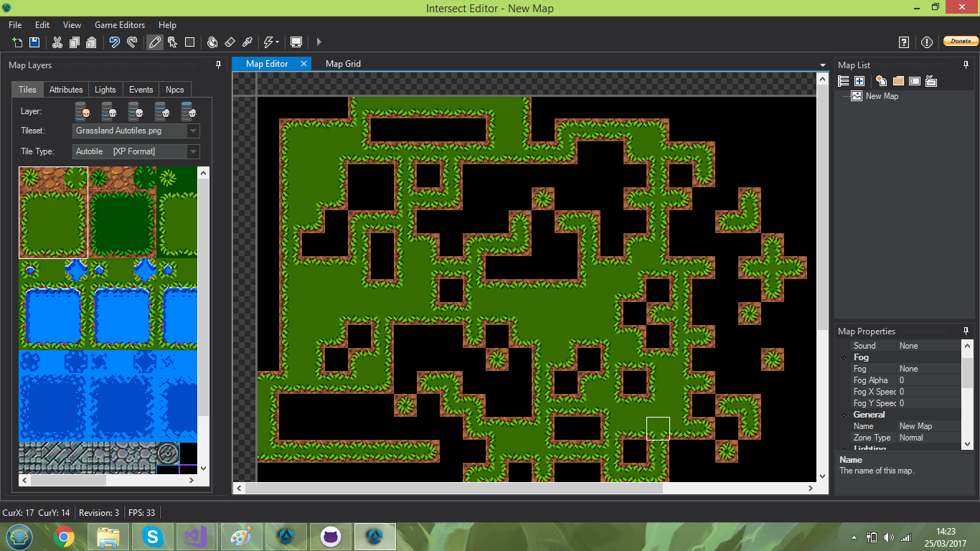Click the Donate button
This screenshot has height=551, width=980.
(960, 42)
